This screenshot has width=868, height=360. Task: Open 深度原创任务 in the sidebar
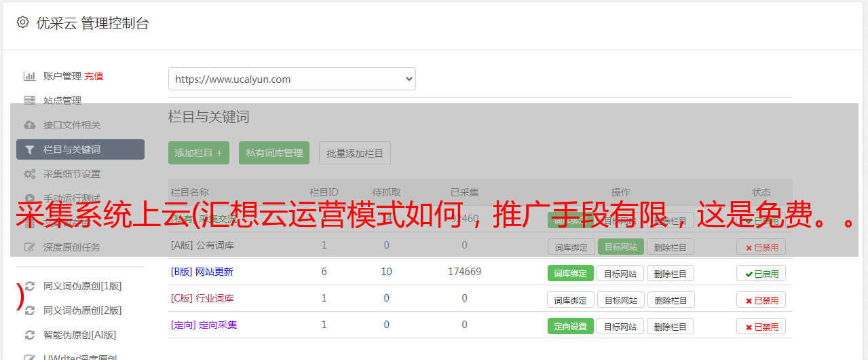71,247
